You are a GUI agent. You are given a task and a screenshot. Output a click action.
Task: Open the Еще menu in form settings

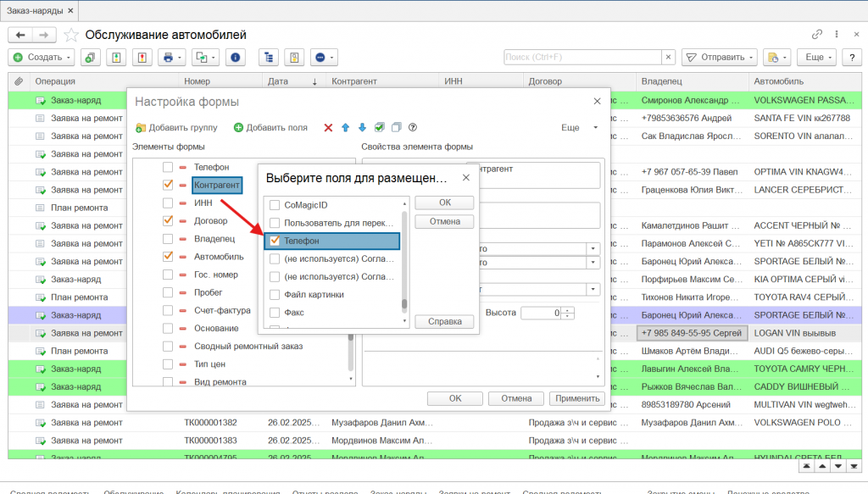tap(580, 127)
